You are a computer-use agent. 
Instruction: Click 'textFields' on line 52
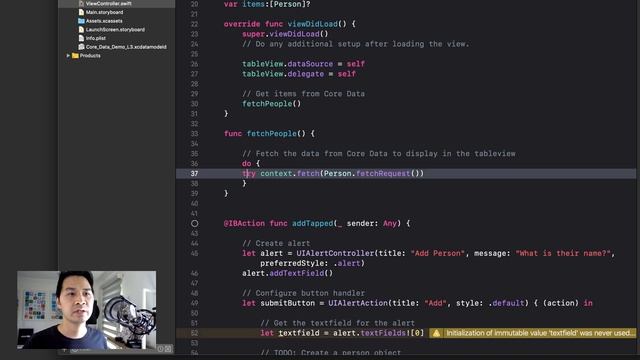[383, 333]
